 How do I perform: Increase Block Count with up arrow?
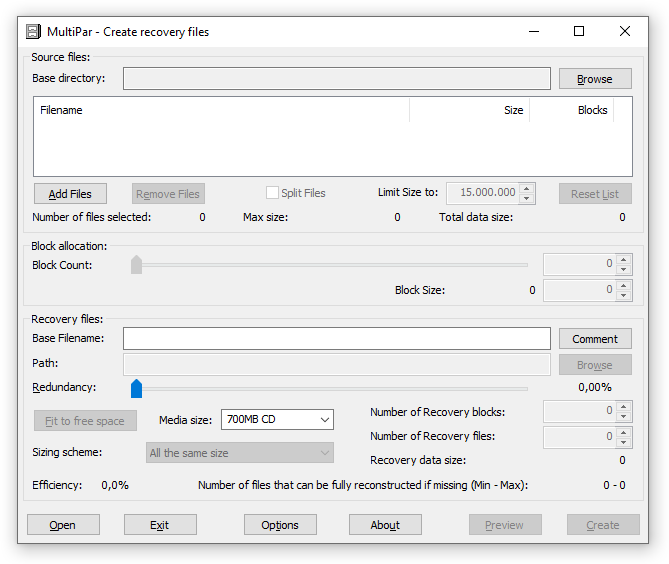[624, 260]
